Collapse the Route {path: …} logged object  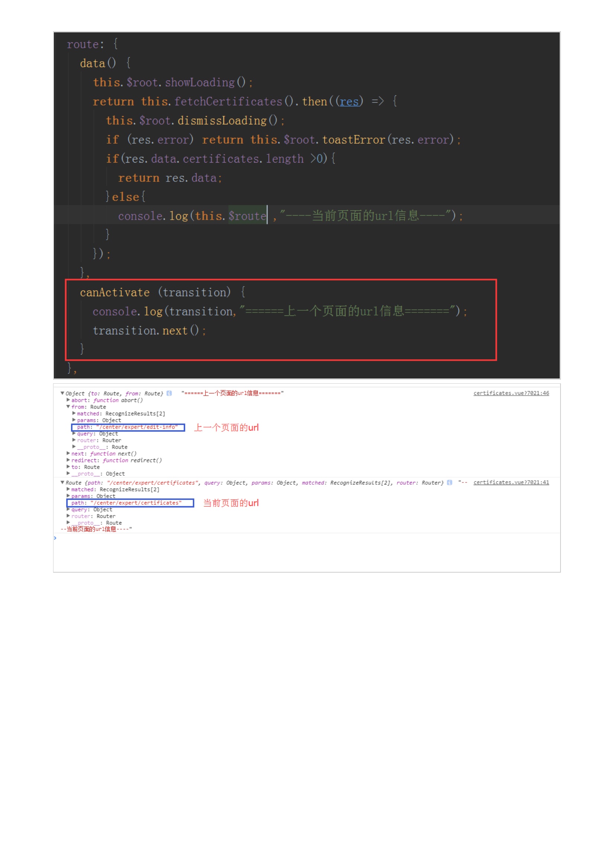coord(62,482)
